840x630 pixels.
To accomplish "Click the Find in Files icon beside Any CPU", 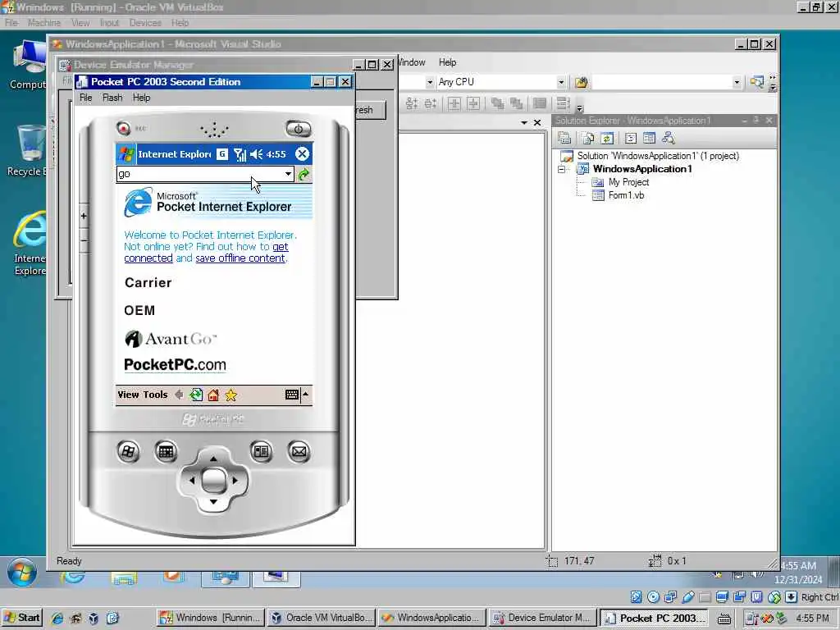I will point(582,82).
